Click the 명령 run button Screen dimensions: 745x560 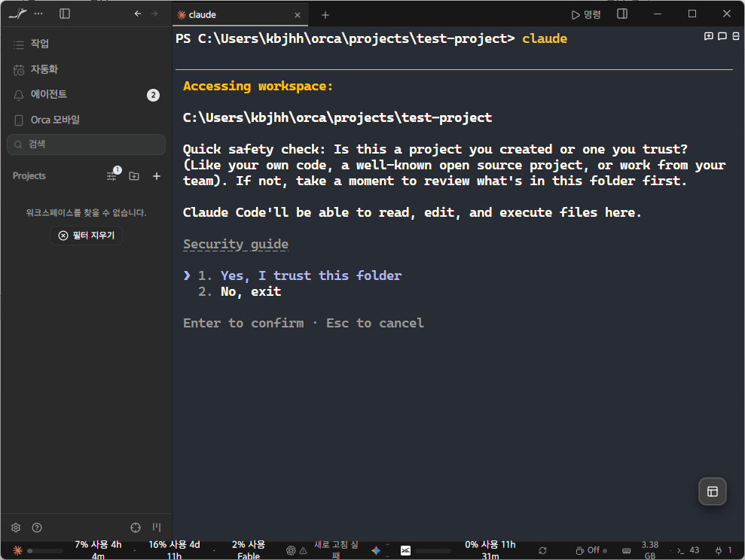point(586,15)
